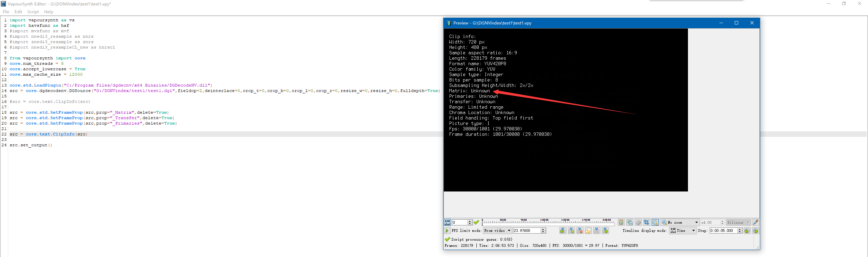Image resolution: width=868 pixels, height=257 pixels.
Task: Restore down the VapourSynth Editor window
Action: 844,4
